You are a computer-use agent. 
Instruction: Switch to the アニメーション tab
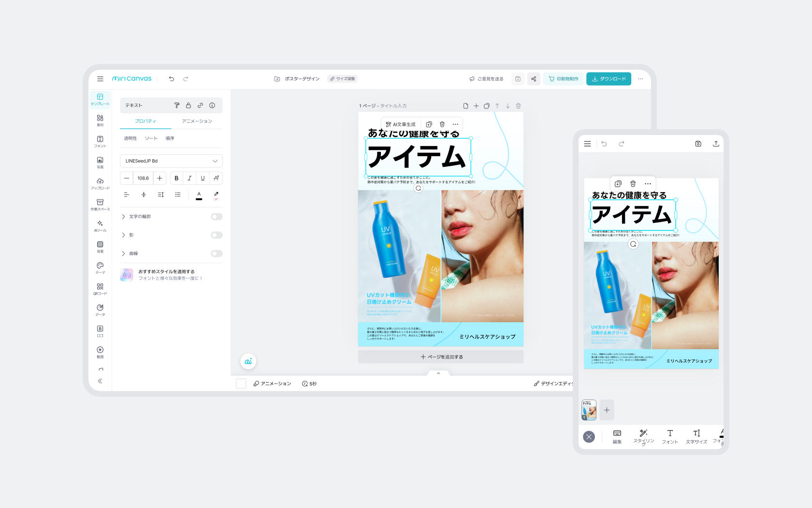[x=197, y=121]
